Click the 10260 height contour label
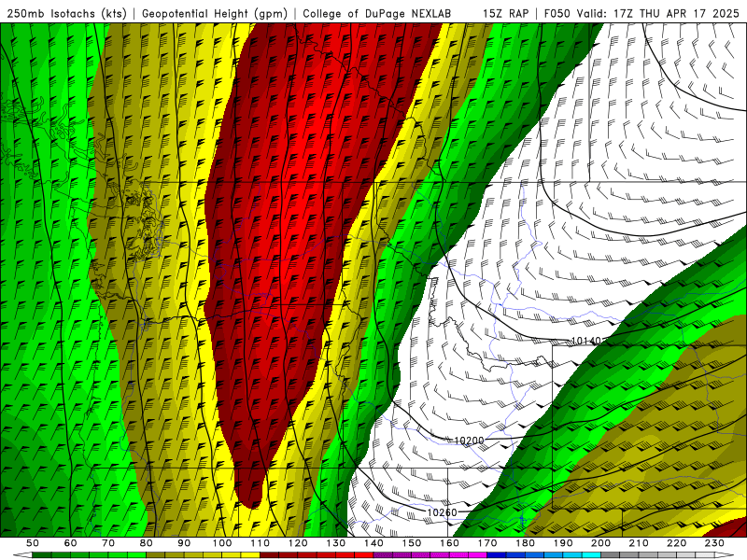 (442, 512)
